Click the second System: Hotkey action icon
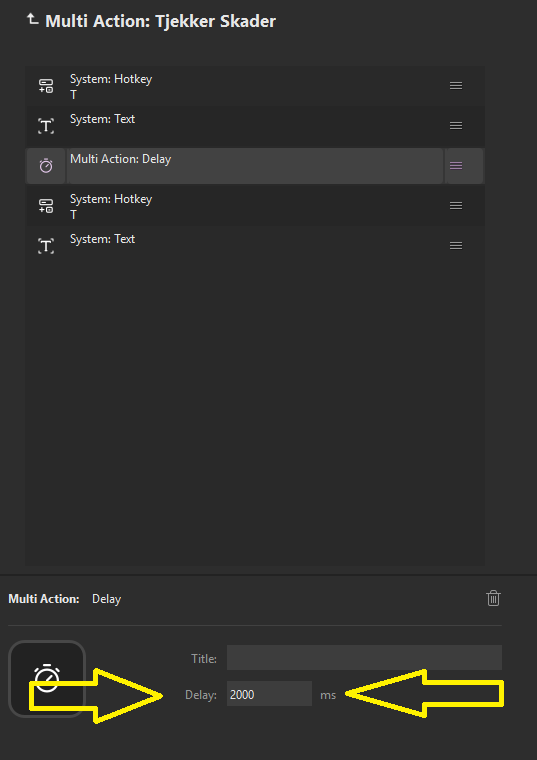This screenshot has width=537, height=760. pos(46,206)
